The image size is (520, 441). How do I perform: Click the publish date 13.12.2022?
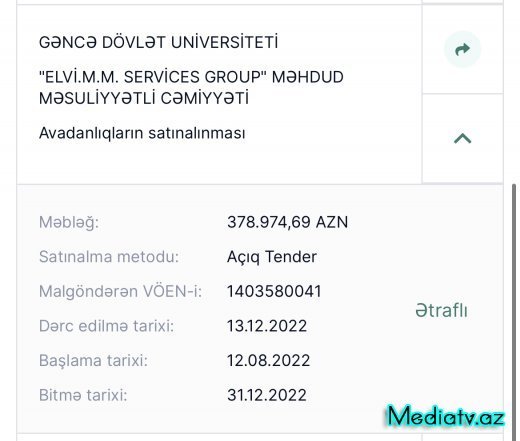[x=267, y=326]
